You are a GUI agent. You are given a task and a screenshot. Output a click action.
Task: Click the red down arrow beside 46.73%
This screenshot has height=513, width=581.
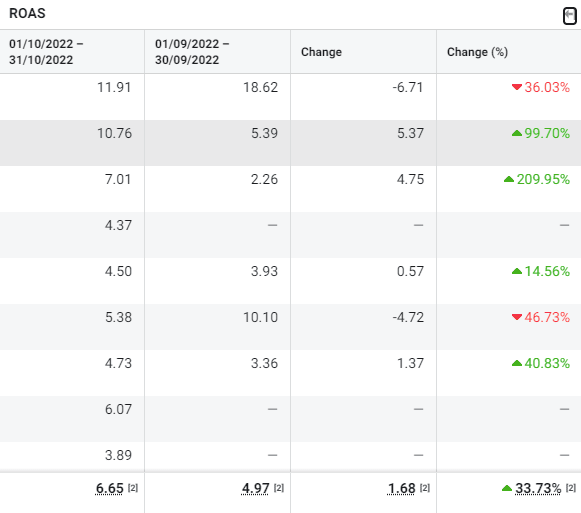[x=517, y=317]
